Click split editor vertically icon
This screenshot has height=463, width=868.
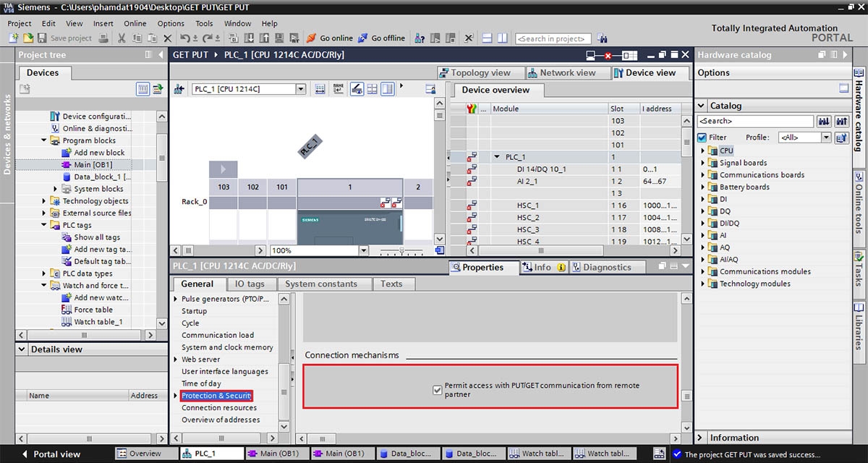[503, 38]
